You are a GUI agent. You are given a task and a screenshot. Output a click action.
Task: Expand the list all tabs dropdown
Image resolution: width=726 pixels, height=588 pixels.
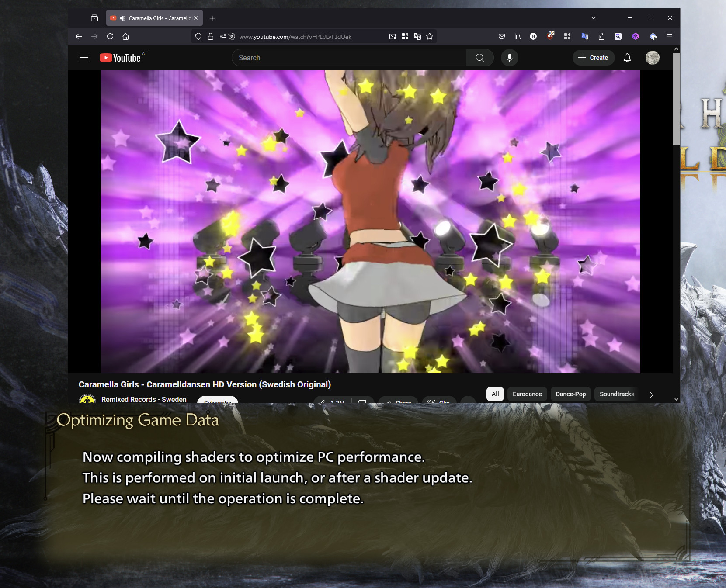[x=593, y=18]
